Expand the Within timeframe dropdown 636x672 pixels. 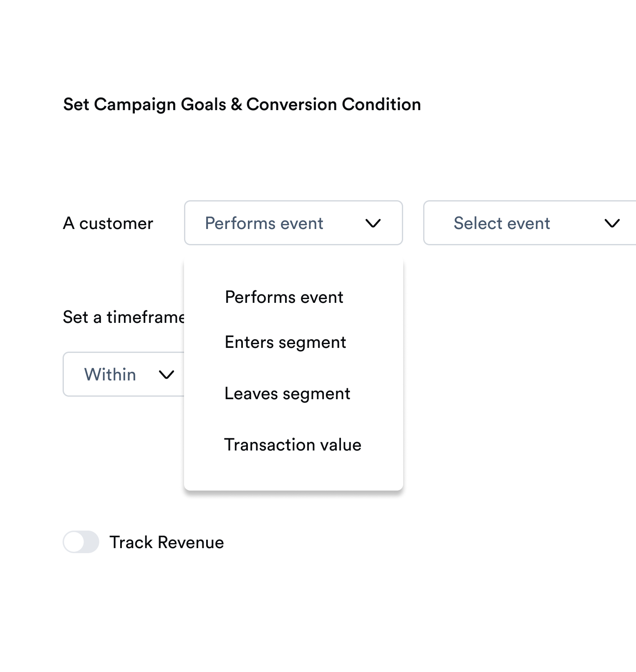(124, 374)
